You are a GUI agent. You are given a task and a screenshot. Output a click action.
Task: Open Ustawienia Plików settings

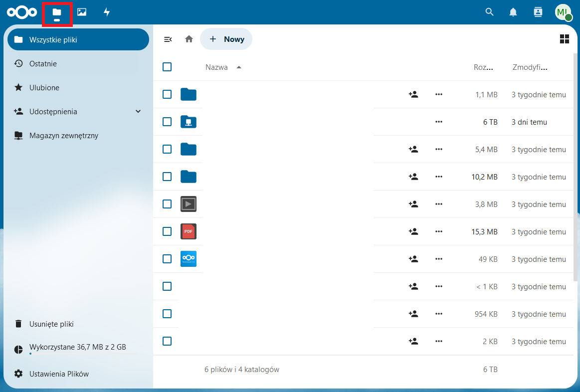(x=78, y=374)
